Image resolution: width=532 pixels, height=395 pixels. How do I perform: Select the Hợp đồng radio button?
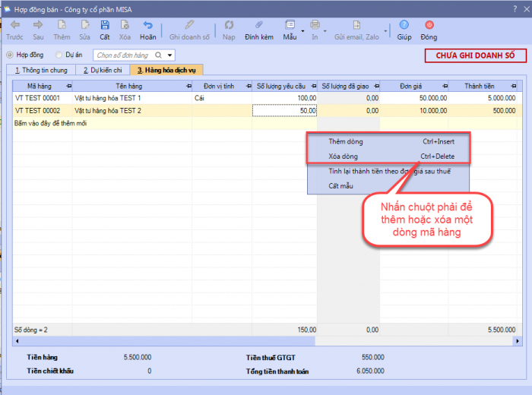coord(10,55)
